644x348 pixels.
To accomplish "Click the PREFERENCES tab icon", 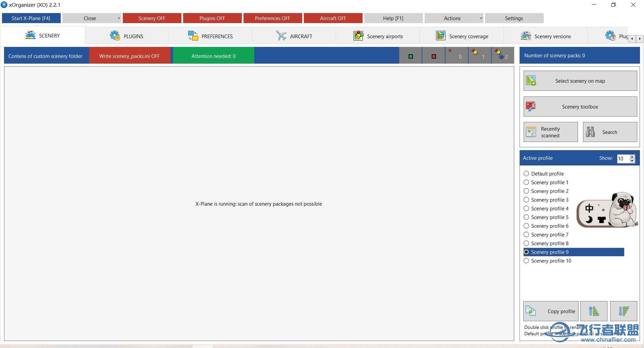I will tap(193, 36).
